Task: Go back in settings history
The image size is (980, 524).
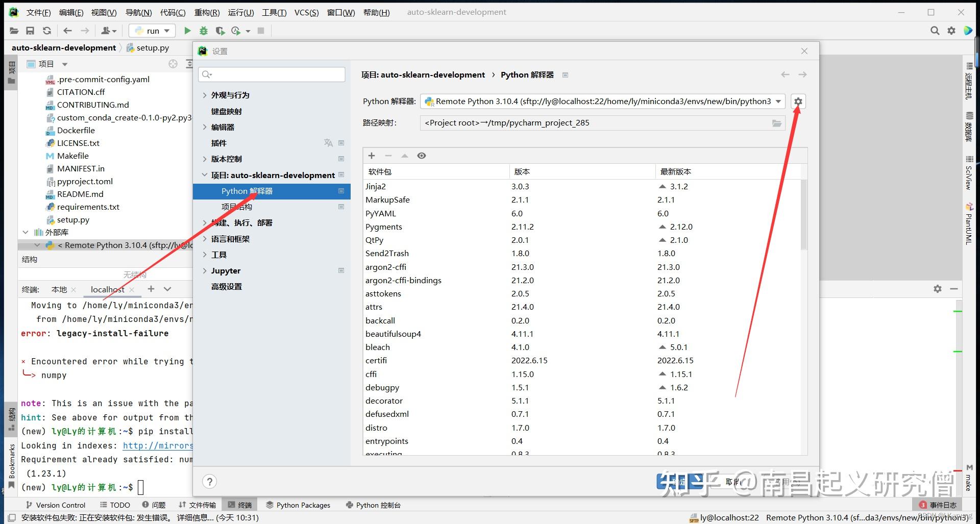Action: click(785, 74)
